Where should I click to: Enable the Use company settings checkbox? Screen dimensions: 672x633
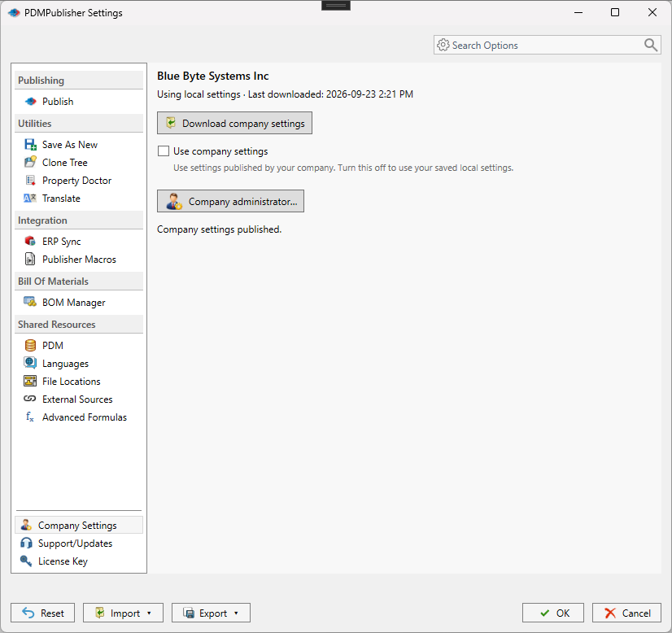pos(164,151)
